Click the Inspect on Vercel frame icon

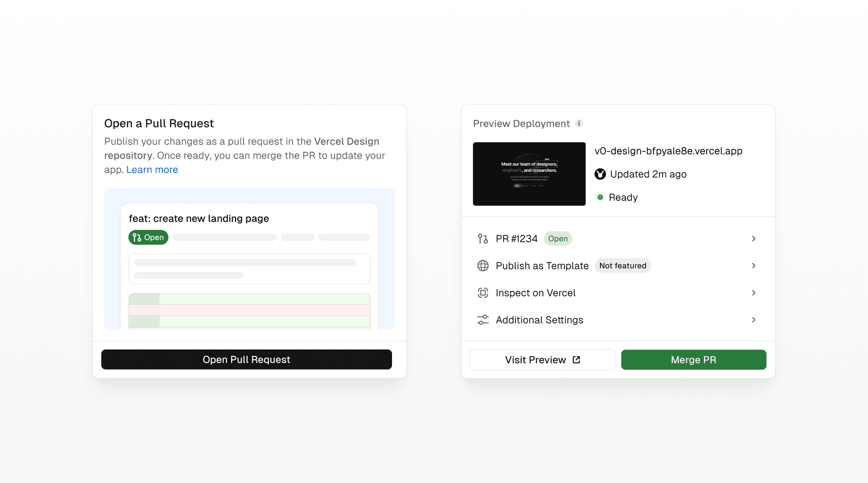pyautogui.click(x=483, y=293)
